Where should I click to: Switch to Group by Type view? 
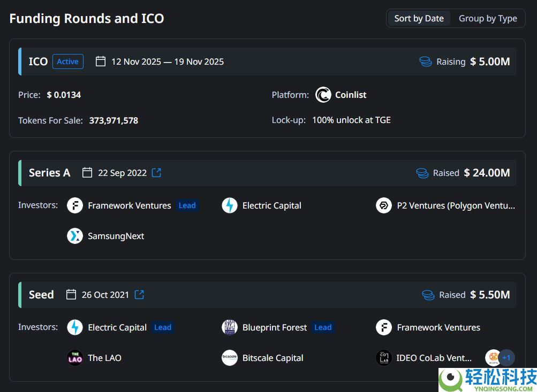click(488, 18)
